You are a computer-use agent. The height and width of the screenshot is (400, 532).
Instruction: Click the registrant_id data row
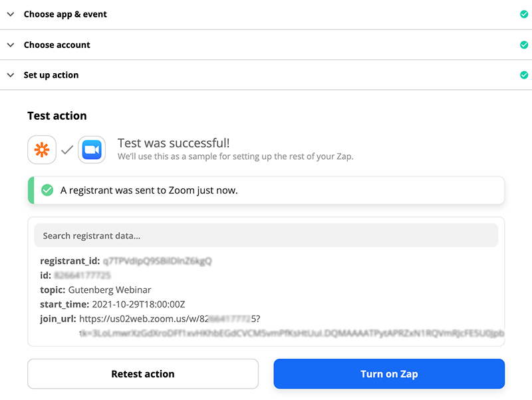tap(126, 261)
